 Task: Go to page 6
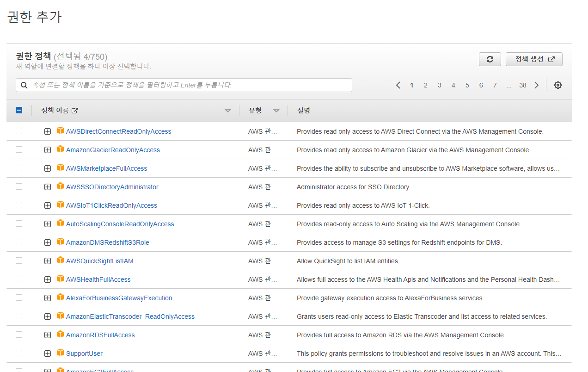click(481, 85)
